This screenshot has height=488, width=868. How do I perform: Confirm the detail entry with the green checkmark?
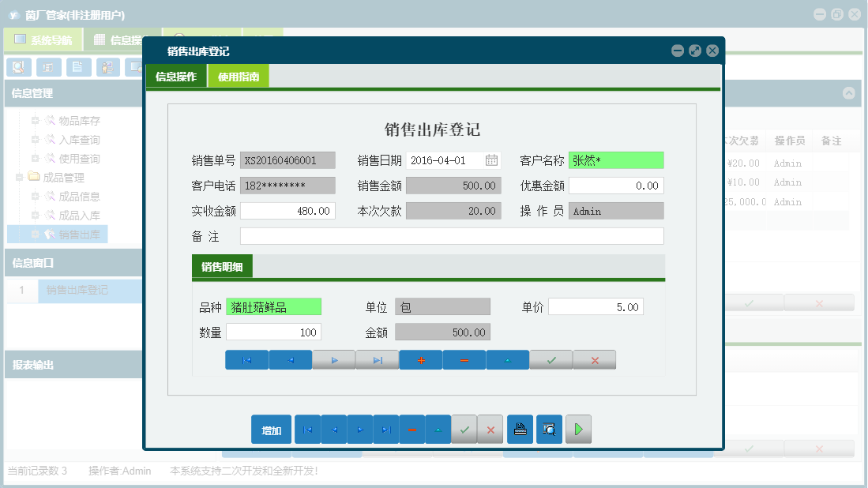tap(550, 359)
